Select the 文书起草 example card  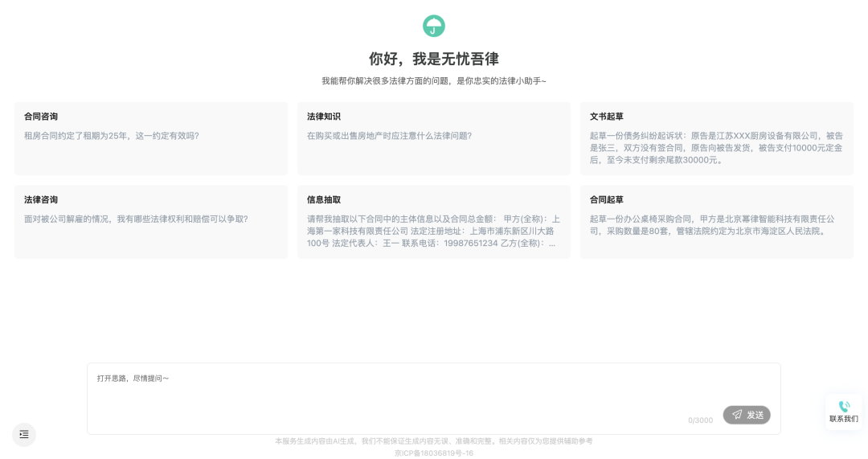coord(716,138)
